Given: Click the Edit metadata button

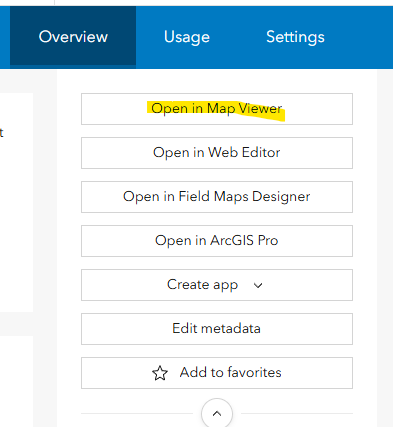Looking at the screenshot, I should [x=217, y=329].
